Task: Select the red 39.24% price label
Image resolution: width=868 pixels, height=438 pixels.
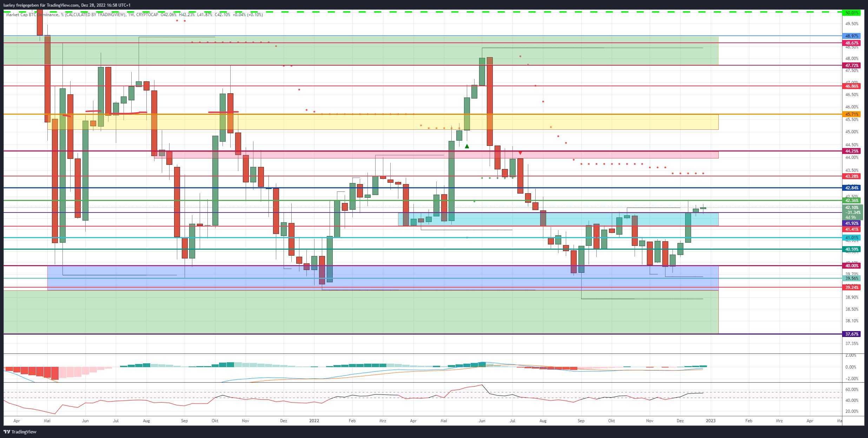Action: point(852,288)
